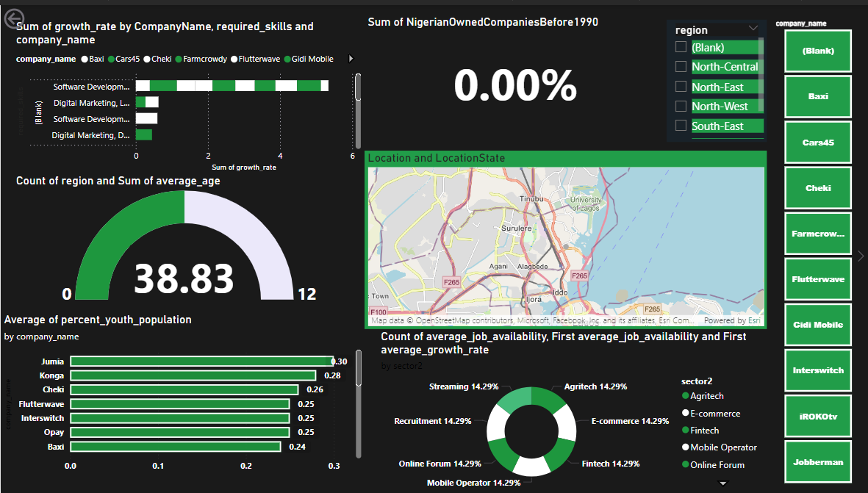Click the Agritech dot in sector2 legend
The height and width of the screenshot is (493, 868).
pyautogui.click(x=685, y=396)
